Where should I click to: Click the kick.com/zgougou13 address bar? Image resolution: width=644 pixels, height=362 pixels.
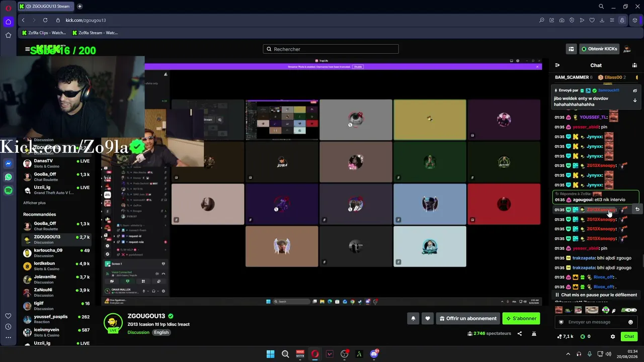pos(86,20)
